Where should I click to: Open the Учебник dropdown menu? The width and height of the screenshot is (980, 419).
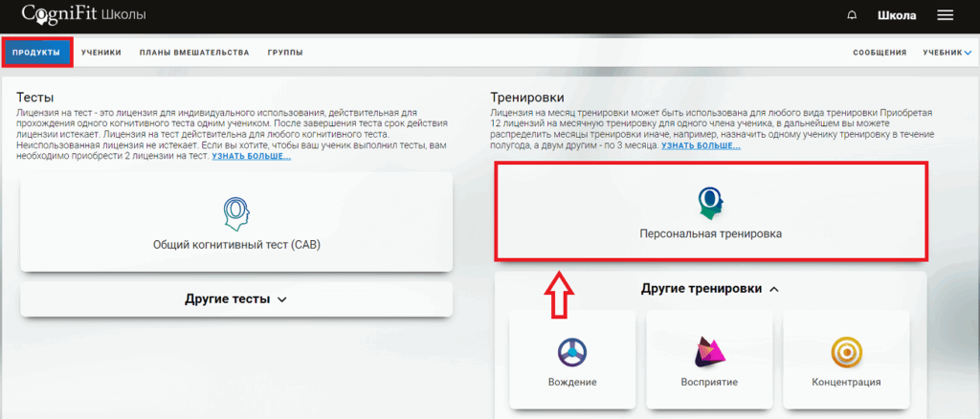coord(947,53)
